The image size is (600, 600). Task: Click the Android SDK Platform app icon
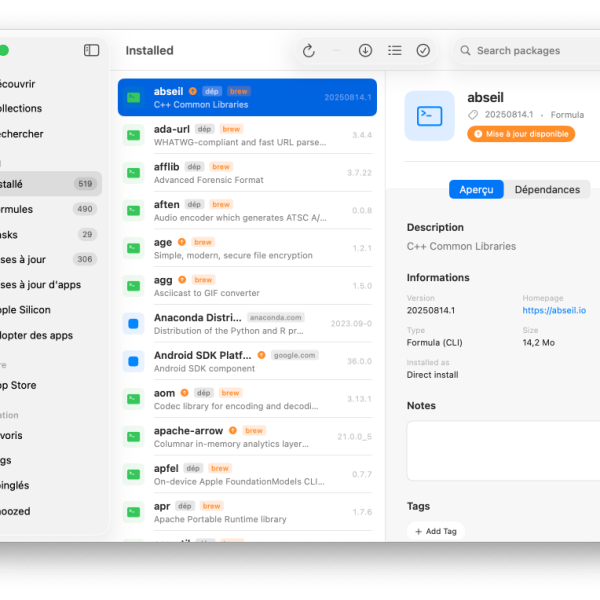(134, 361)
